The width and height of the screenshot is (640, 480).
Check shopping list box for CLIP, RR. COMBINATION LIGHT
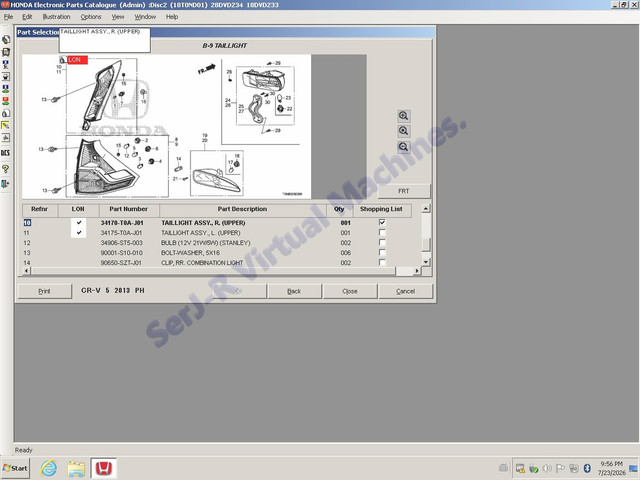tap(382, 262)
